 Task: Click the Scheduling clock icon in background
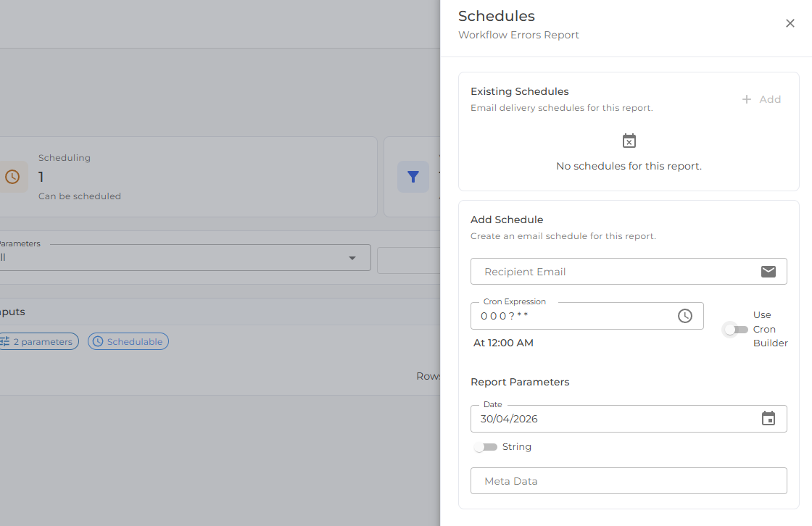pyautogui.click(x=12, y=177)
